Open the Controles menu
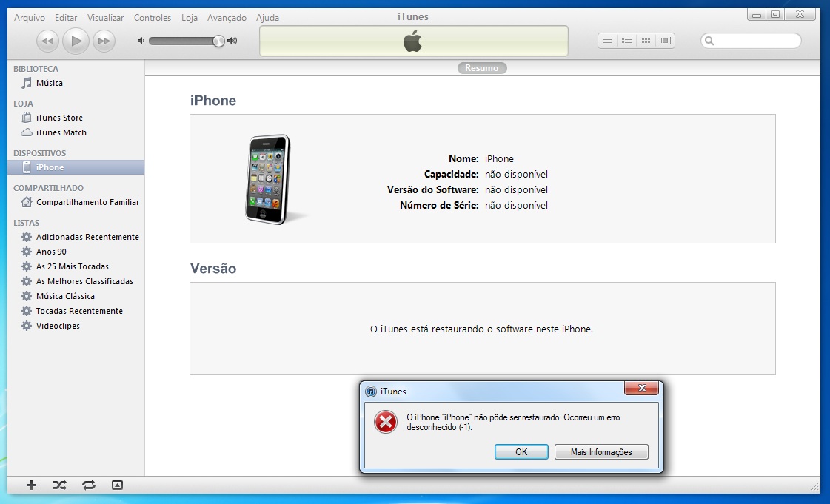This screenshot has width=830, height=504. 153,18
